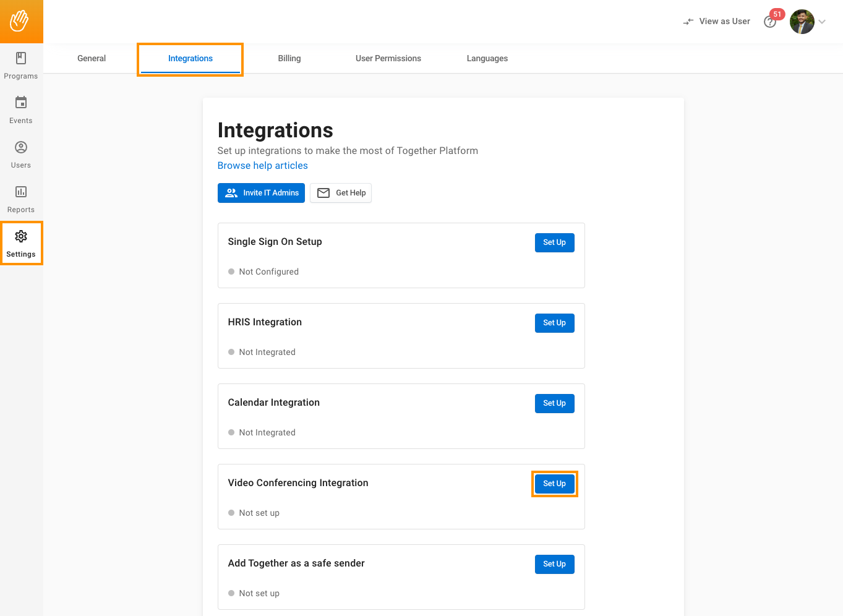This screenshot has width=843, height=616.
Task: Click the Get Help button
Action: [341, 193]
